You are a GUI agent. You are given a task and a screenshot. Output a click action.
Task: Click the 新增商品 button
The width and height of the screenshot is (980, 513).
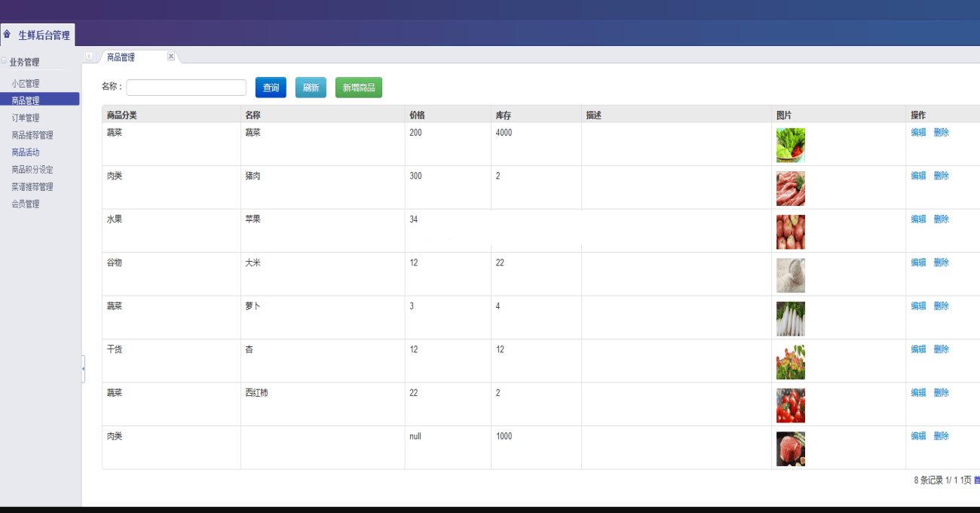358,87
